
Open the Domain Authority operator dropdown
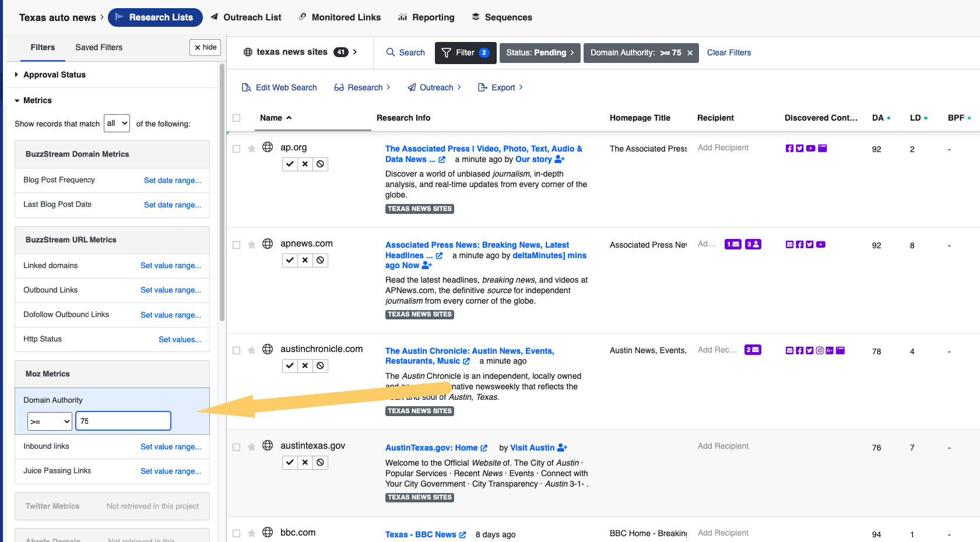50,421
